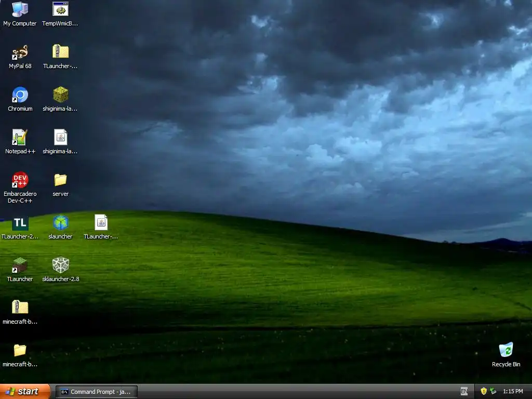
Task: Open the Windows Start menu
Action: coord(25,391)
